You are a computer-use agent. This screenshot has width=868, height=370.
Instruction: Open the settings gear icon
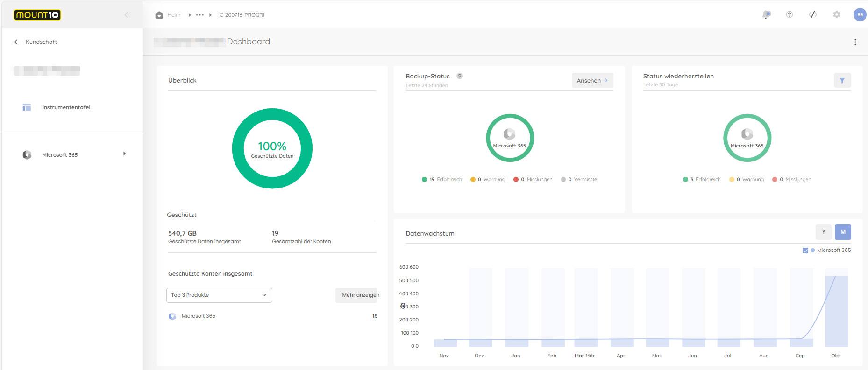(x=837, y=15)
